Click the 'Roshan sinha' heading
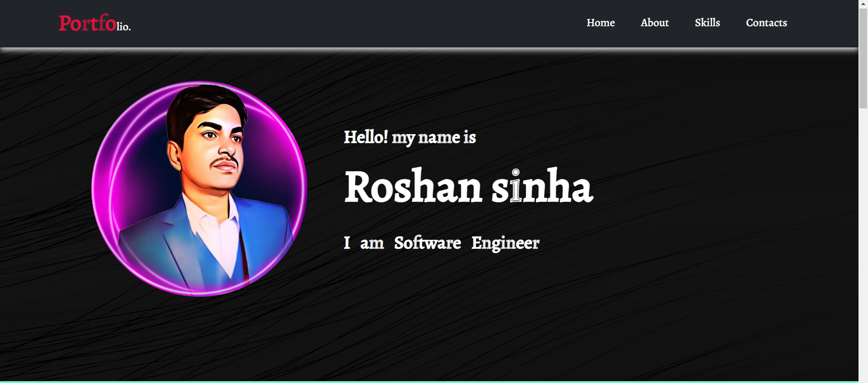 click(x=469, y=186)
